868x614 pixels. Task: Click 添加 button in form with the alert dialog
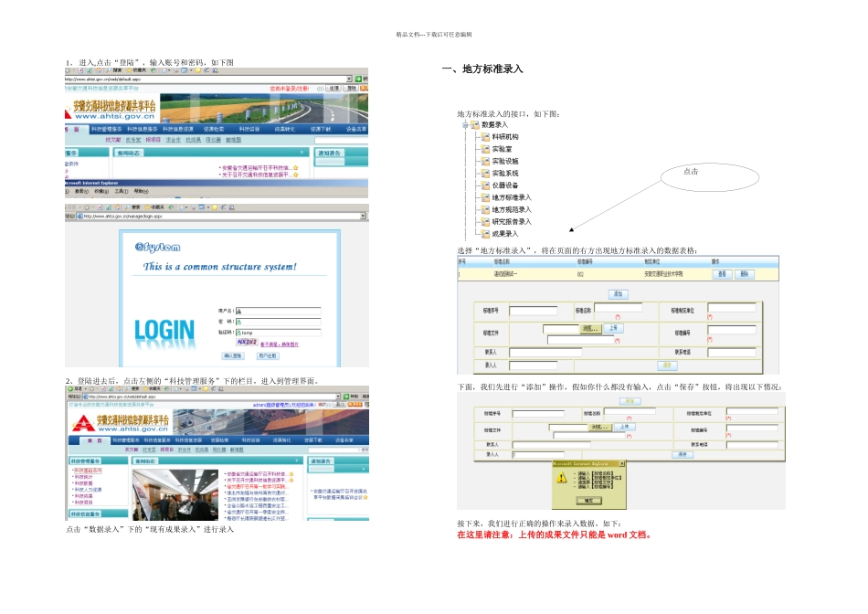coord(630,401)
